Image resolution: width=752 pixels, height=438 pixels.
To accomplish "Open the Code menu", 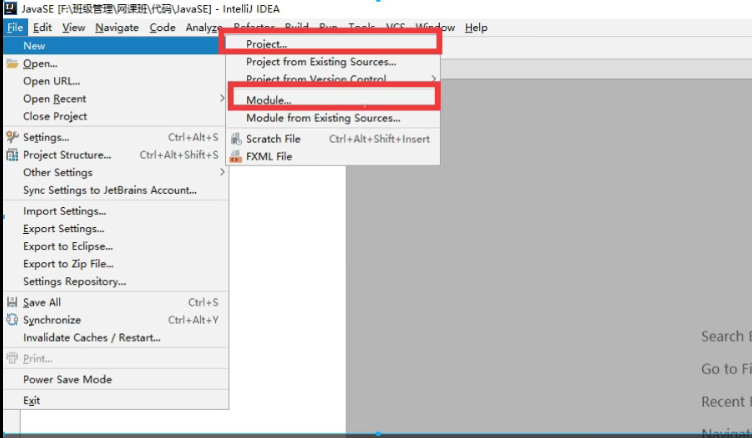I will pos(162,28).
